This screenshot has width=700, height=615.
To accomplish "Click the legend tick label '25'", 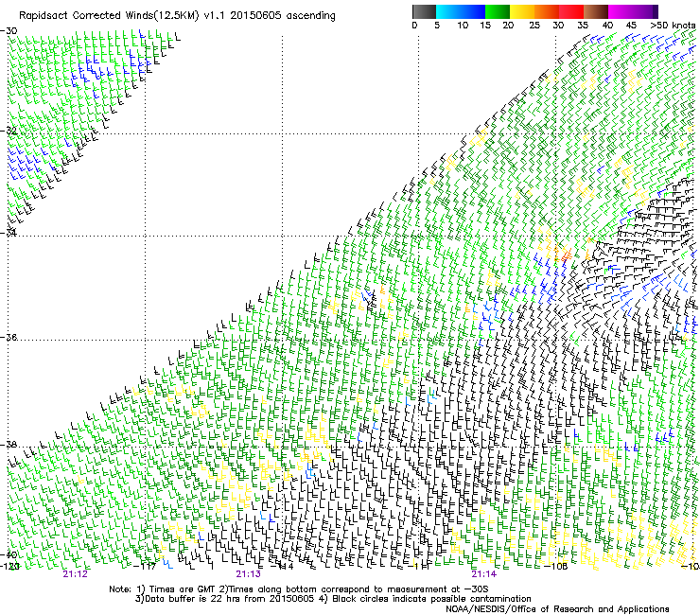I will [x=534, y=26].
